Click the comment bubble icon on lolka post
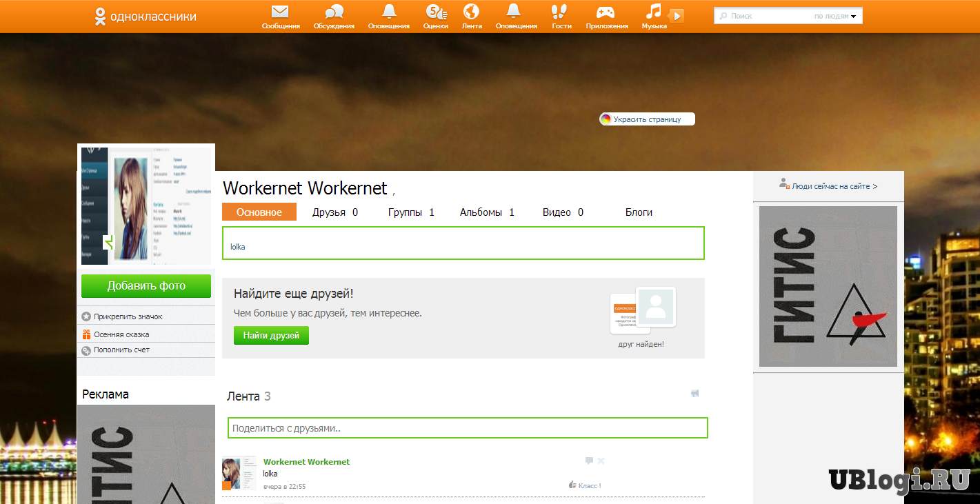Image resolution: width=980 pixels, height=504 pixels. [x=589, y=461]
